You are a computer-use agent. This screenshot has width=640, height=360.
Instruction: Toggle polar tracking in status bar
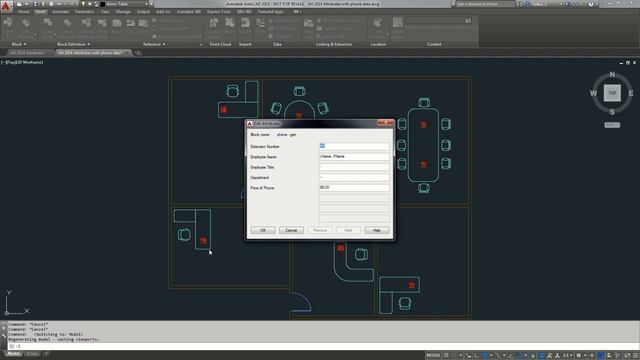coord(484,356)
